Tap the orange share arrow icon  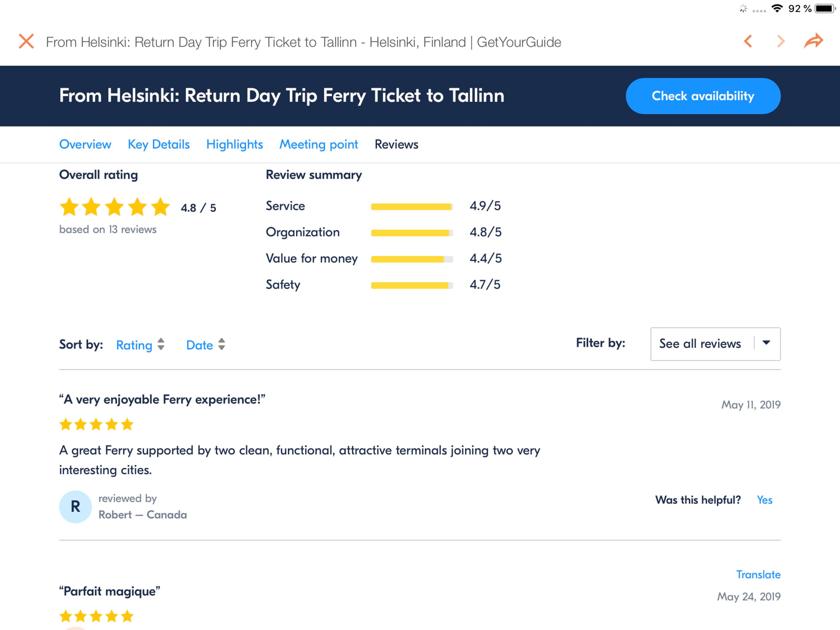coord(814,41)
